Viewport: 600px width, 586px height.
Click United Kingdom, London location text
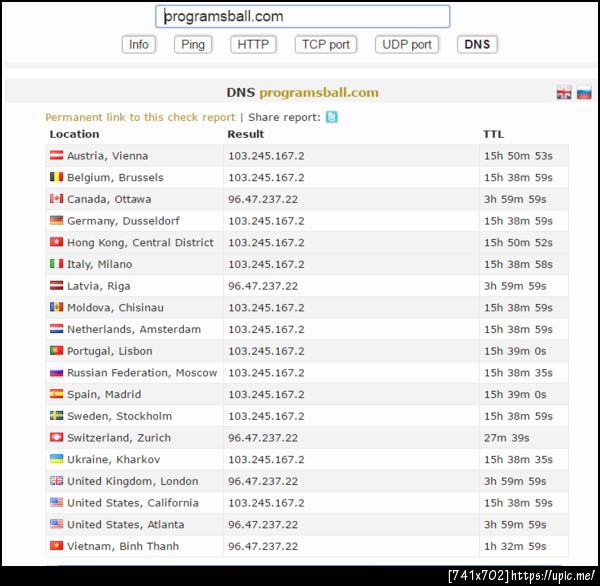click(133, 481)
